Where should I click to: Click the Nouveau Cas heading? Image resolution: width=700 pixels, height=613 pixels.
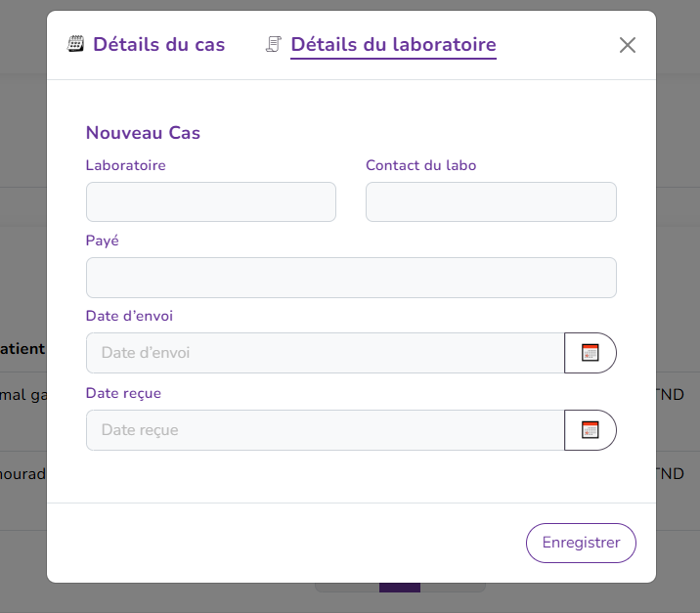point(143,133)
